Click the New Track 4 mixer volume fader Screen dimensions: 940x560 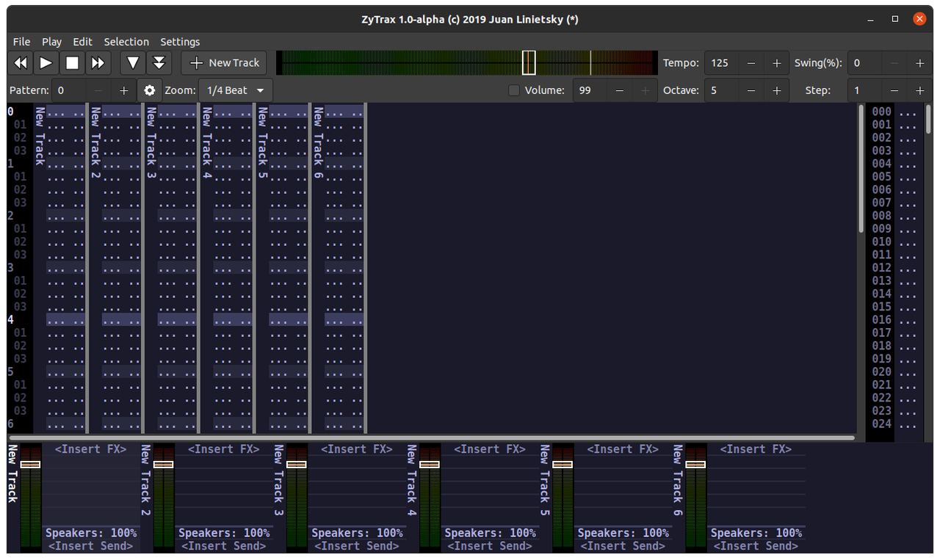[430, 465]
